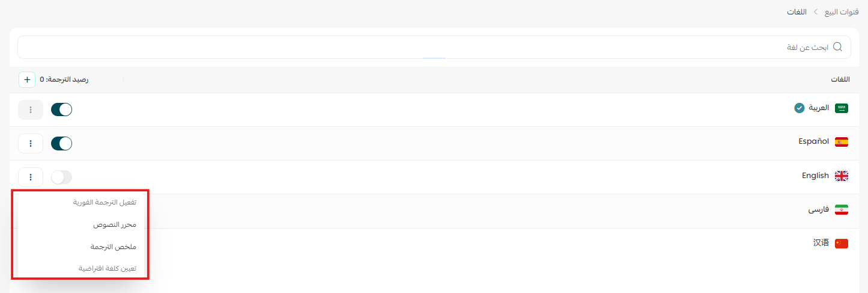This screenshot has width=868, height=293.
Task: Open the three-dot menu for العربية
Action: pos(31,109)
